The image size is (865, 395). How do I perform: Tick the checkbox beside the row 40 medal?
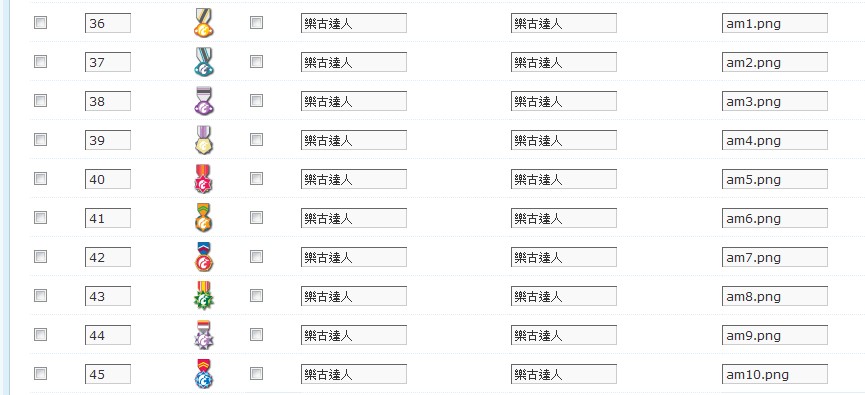[256, 179]
